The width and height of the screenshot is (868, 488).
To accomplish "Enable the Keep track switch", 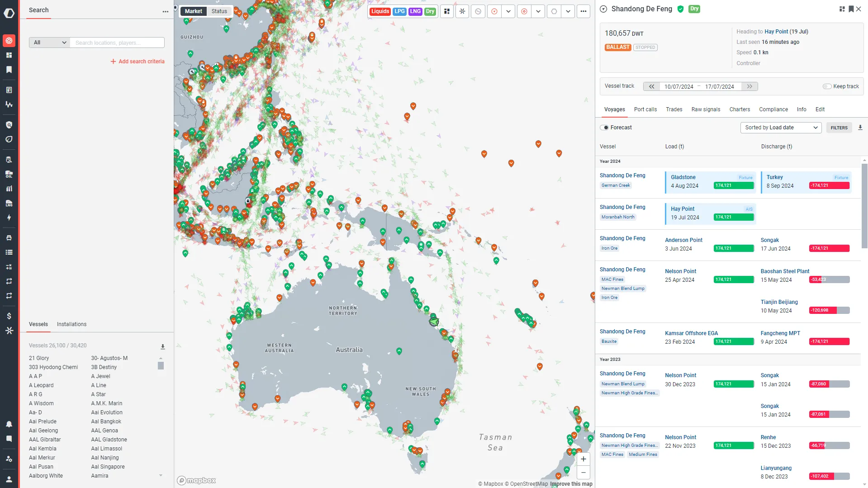I will (827, 86).
